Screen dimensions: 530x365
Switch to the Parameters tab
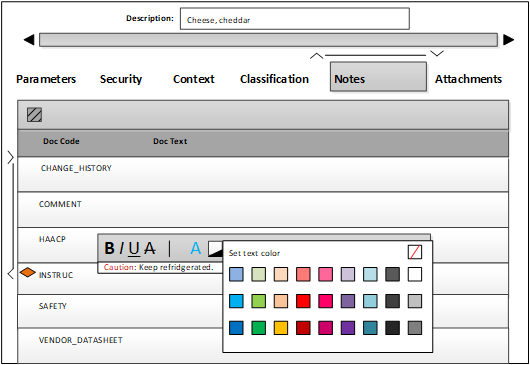[46, 79]
